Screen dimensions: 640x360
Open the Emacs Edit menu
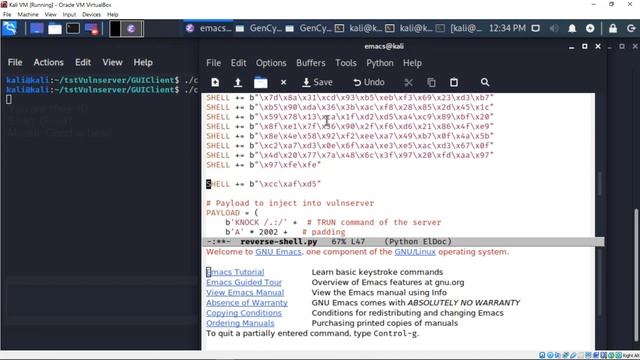click(x=238, y=63)
